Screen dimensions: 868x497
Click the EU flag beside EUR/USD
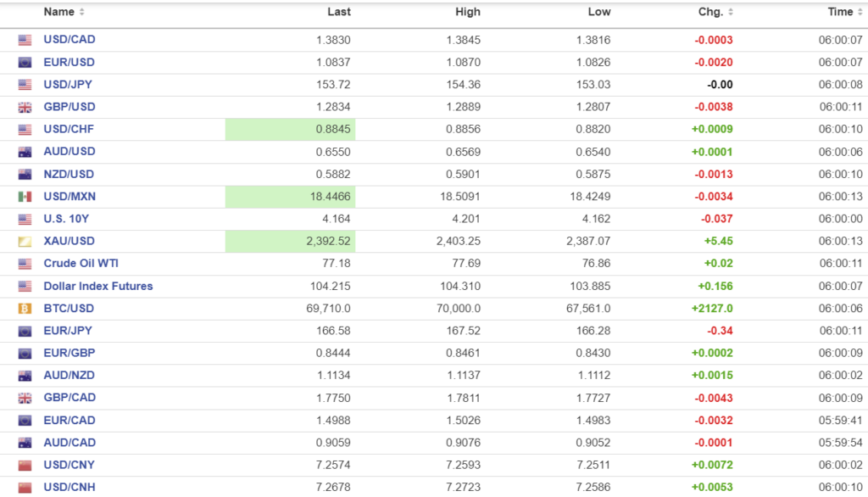click(25, 62)
